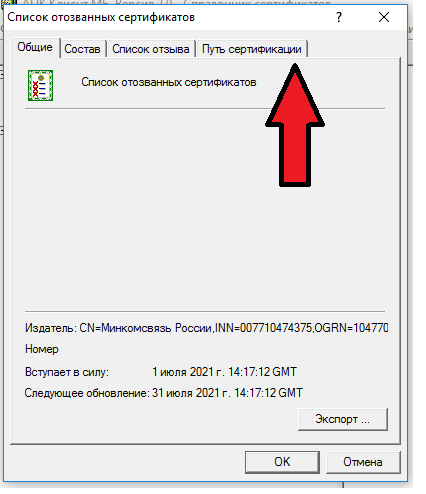
Task: Click the question mark help button
Action: (339, 17)
